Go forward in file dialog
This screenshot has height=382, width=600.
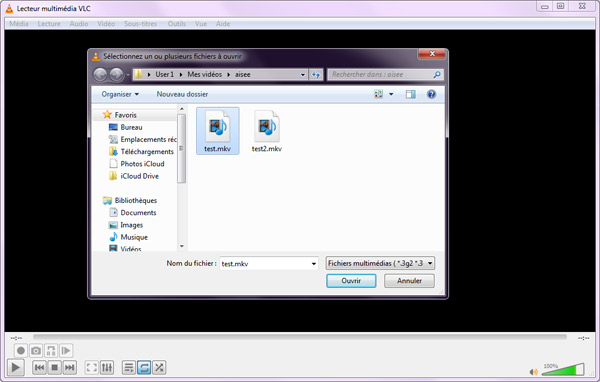click(x=117, y=74)
